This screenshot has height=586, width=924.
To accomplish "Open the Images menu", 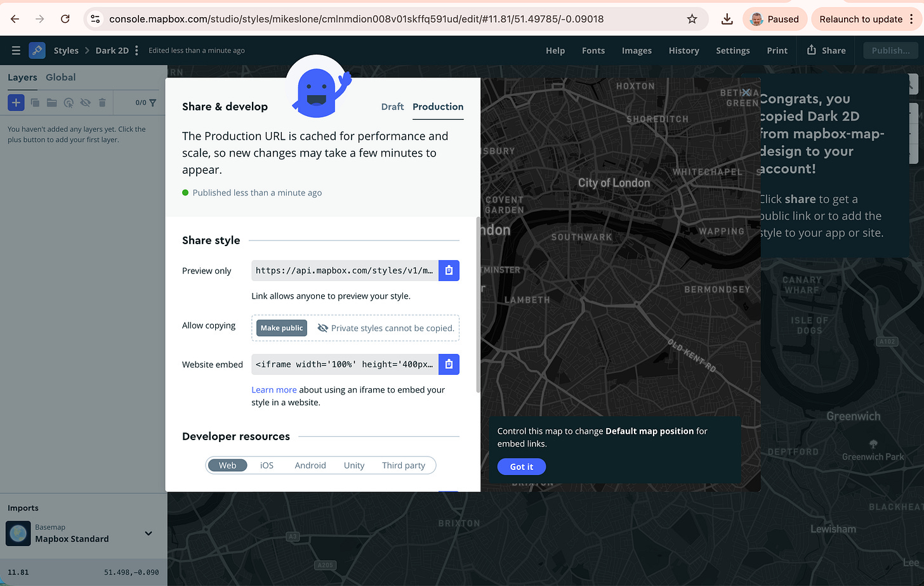I will [x=637, y=51].
